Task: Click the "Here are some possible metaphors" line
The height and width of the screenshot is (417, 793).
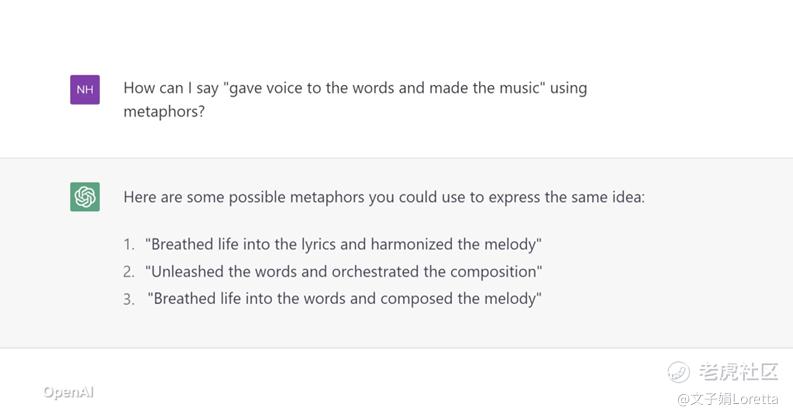Action: click(384, 197)
